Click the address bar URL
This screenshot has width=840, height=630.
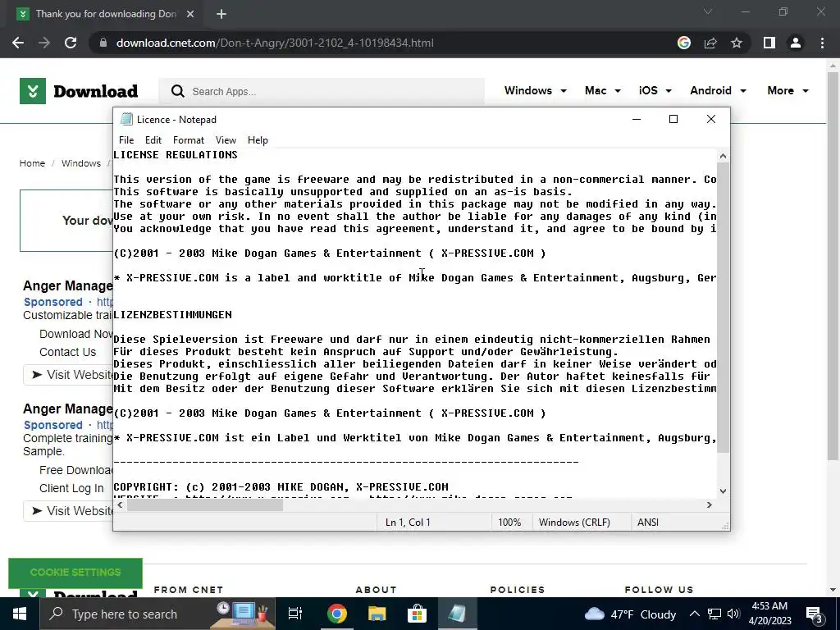pos(275,43)
